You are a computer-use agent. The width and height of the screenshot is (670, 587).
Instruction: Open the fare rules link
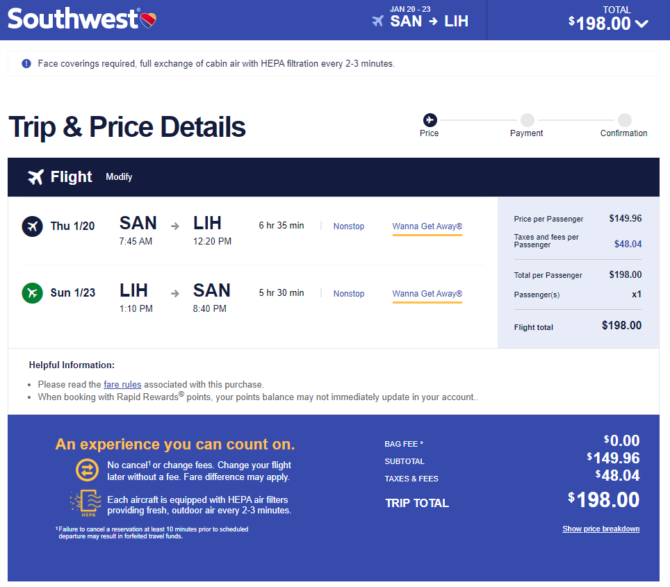click(x=122, y=384)
